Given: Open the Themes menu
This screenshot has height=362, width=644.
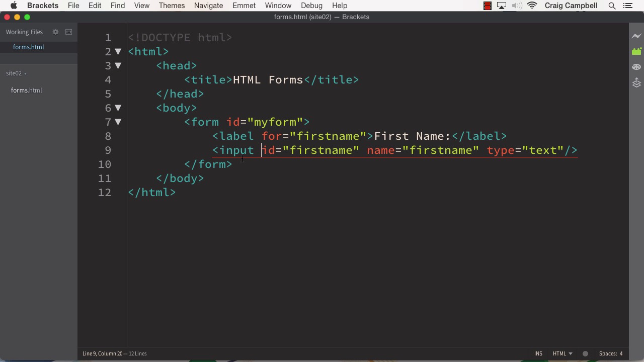Looking at the screenshot, I should pos(172,6).
